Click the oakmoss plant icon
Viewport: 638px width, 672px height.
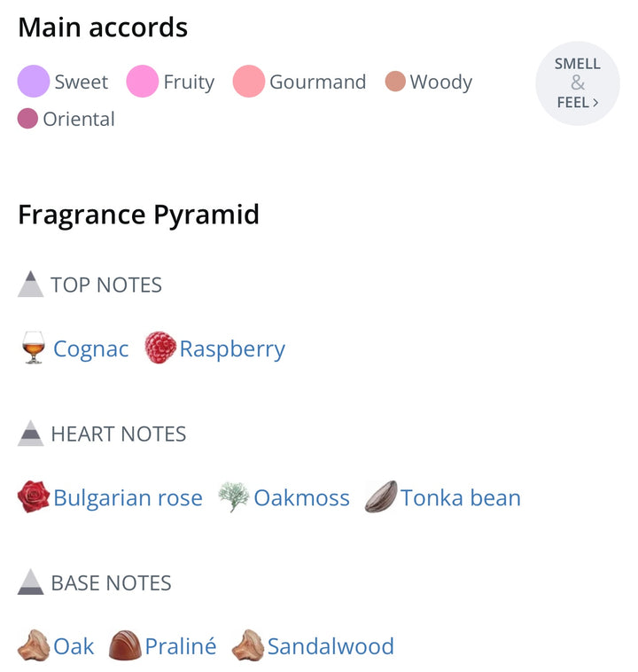[233, 497]
